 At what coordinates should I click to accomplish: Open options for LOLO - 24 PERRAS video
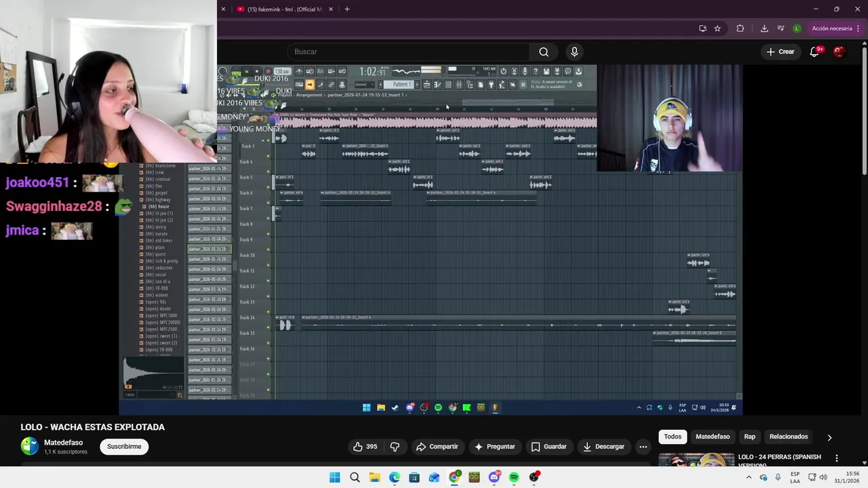coord(837,458)
